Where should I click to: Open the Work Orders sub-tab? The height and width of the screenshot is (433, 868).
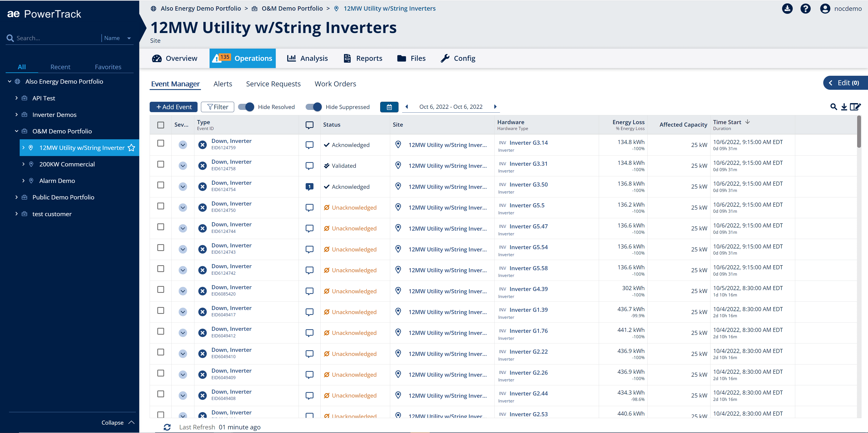coord(335,84)
